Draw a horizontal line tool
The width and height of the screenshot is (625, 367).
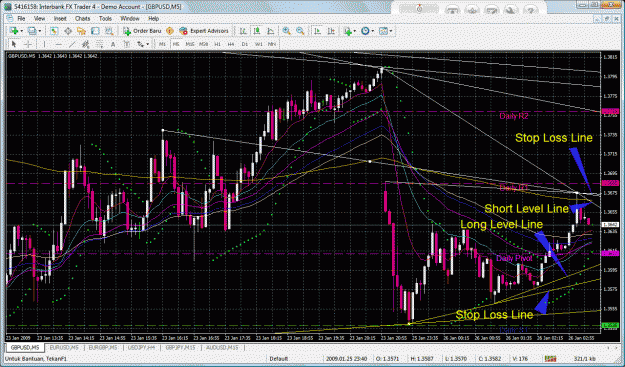(59, 44)
